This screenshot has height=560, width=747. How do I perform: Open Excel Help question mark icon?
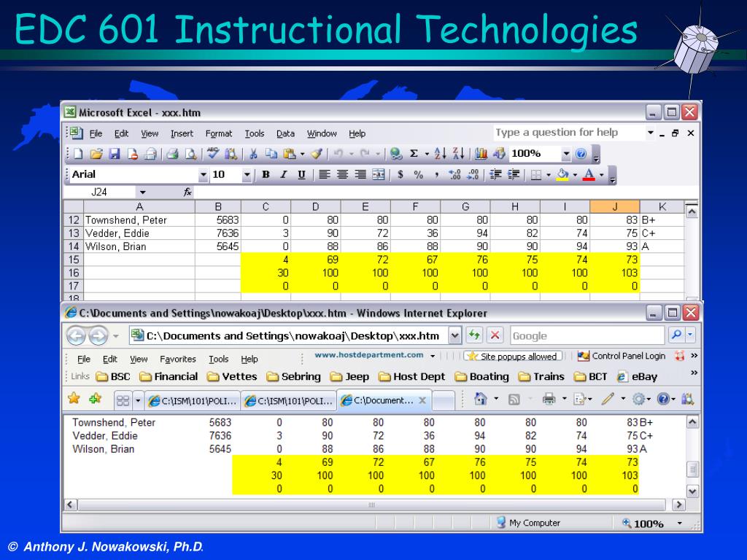[x=581, y=154]
